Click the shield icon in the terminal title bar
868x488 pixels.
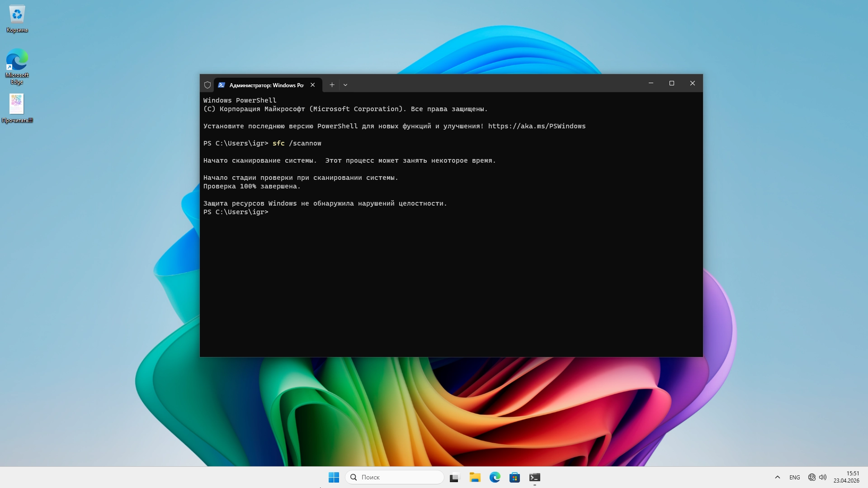pos(208,85)
